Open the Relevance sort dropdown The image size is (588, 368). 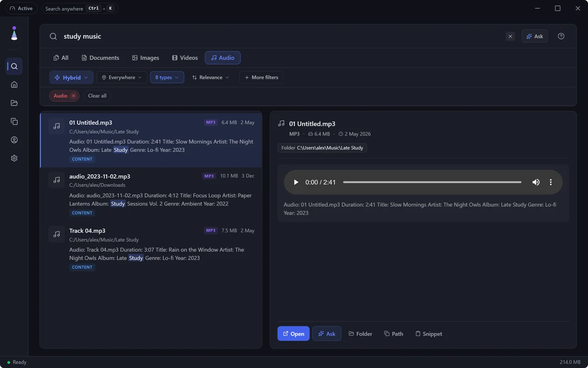click(x=210, y=77)
